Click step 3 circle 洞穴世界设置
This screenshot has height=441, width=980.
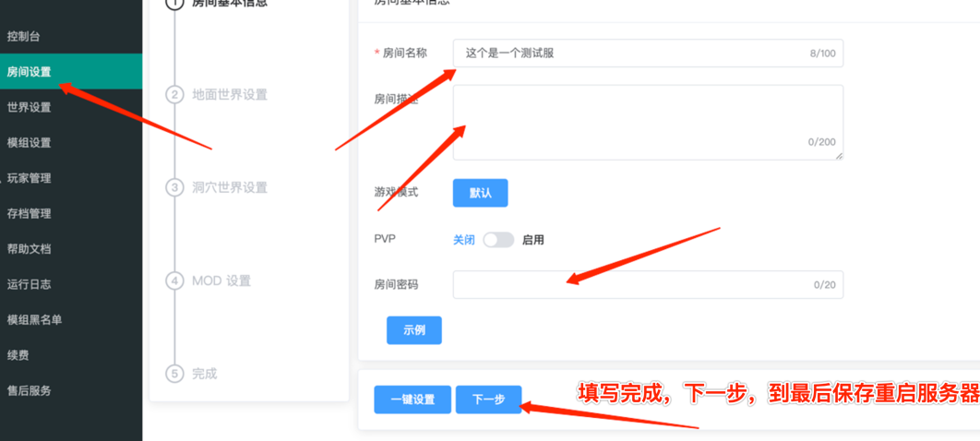(x=174, y=187)
